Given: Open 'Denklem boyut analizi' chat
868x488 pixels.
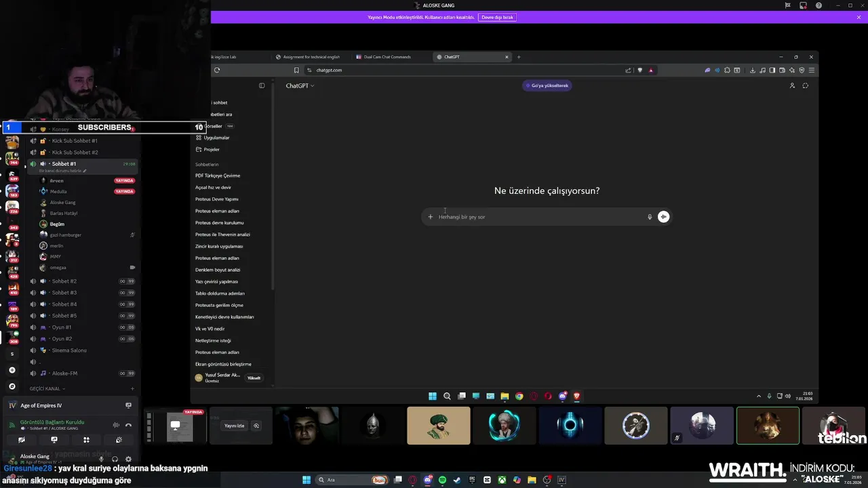Looking at the screenshot, I should 218,270.
